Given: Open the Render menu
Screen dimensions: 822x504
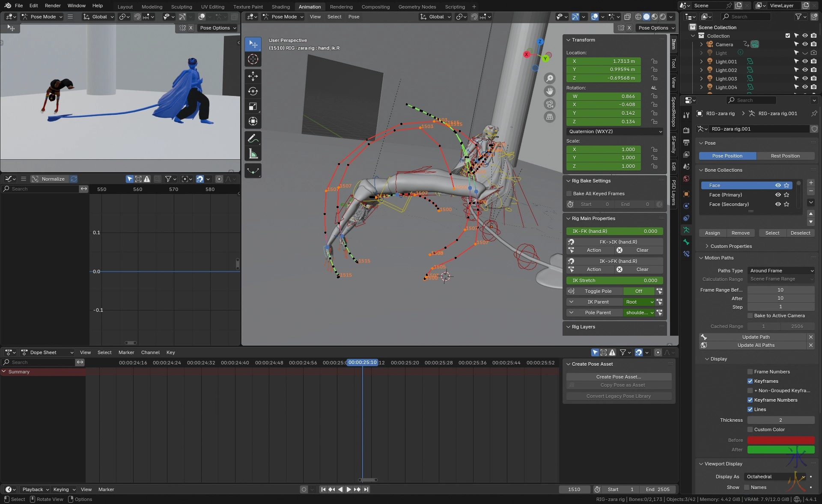Looking at the screenshot, I should tap(53, 6).
